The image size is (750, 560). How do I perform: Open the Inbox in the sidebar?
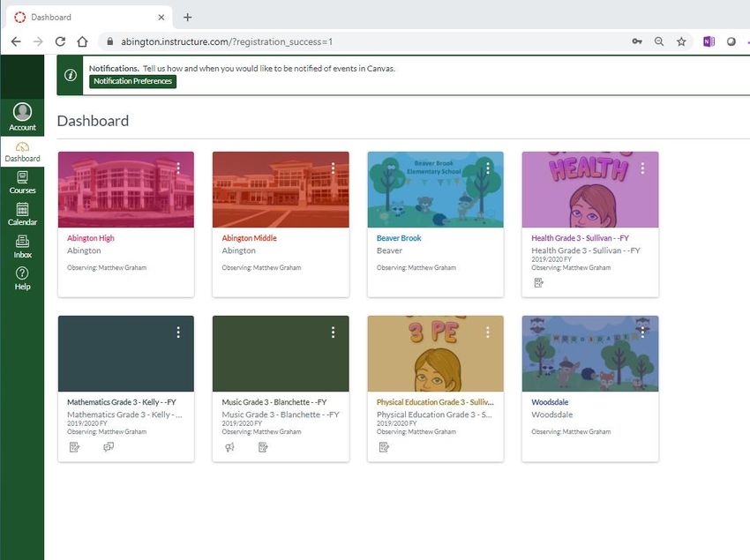pos(22,246)
